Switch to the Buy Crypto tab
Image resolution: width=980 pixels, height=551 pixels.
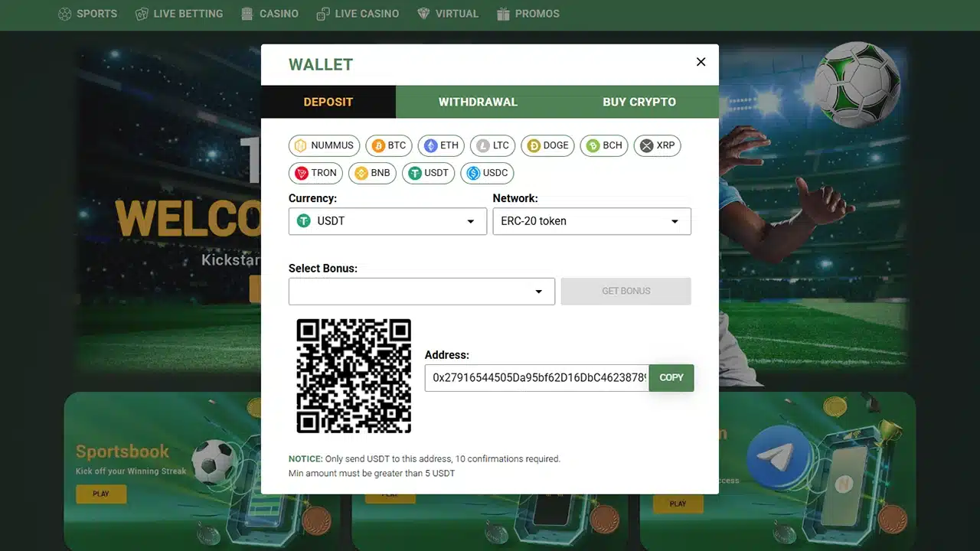click(639, 102)
